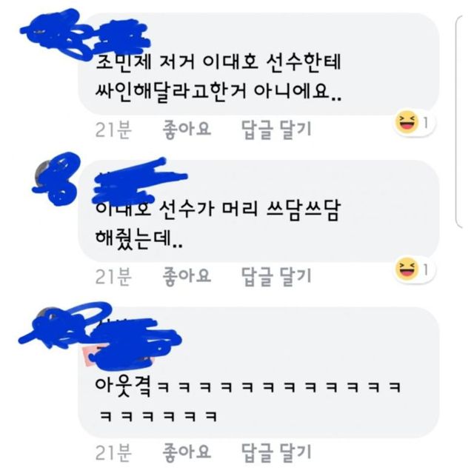Like the 이대호 선수가 머리 쓰담쓰담 comment
The width and height of the screenshot is (474, 476).
pos(187,276)
